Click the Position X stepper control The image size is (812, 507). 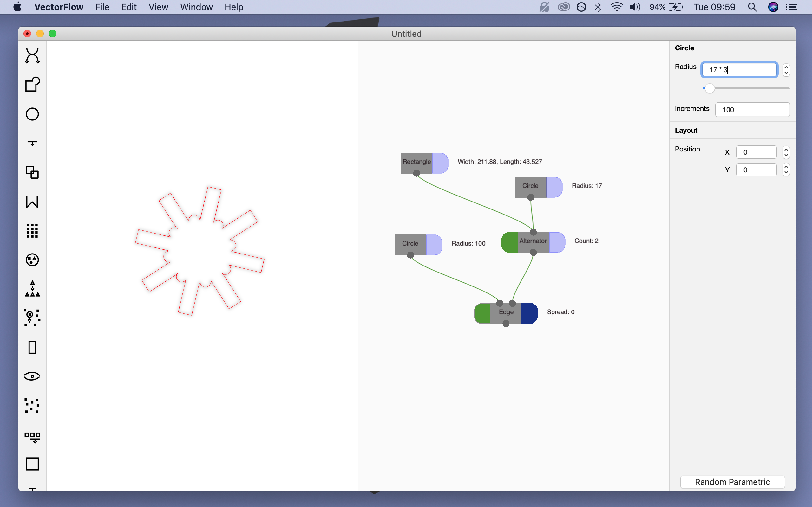pos(786,152)
